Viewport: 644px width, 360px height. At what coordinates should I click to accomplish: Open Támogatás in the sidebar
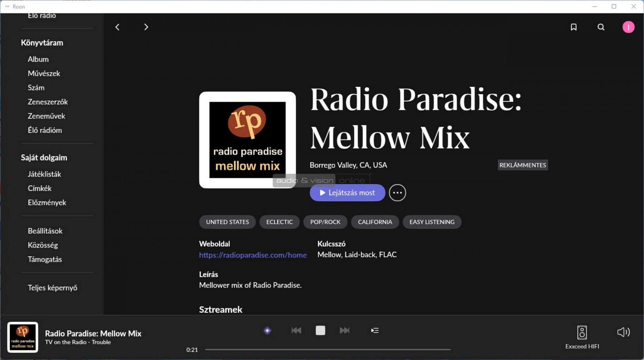pyautogui.click(x=45, y=259)
